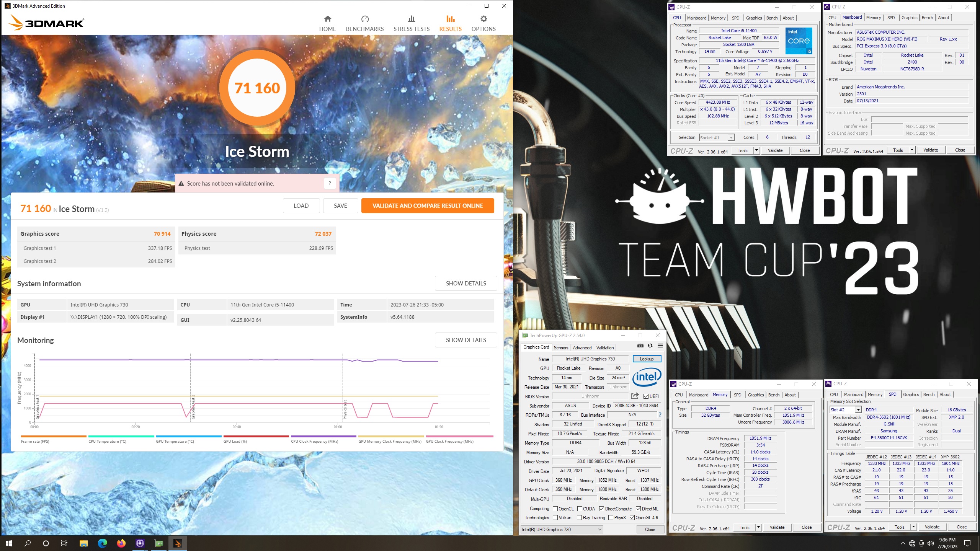Open Windows Start menu
This screenshot has width=980, height=551.
(9, 543)
